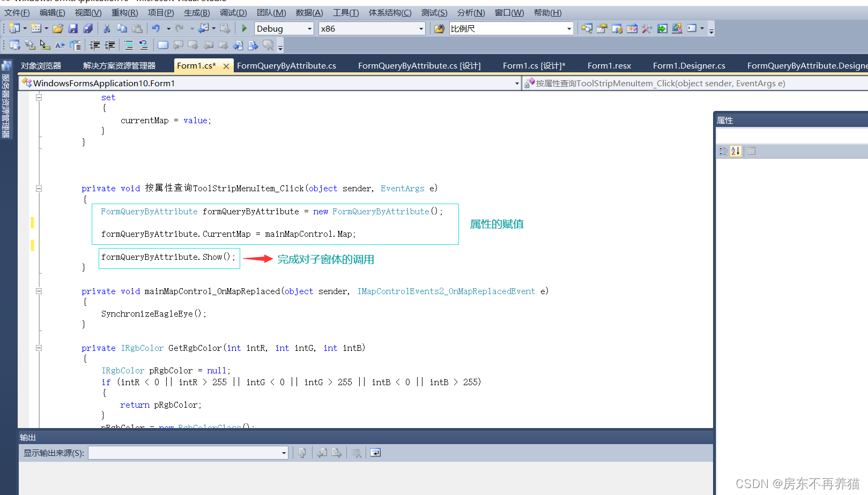This screenshot has width=868, height=495.
Task: Click the Open File folder icon
Action: [58, 28]
